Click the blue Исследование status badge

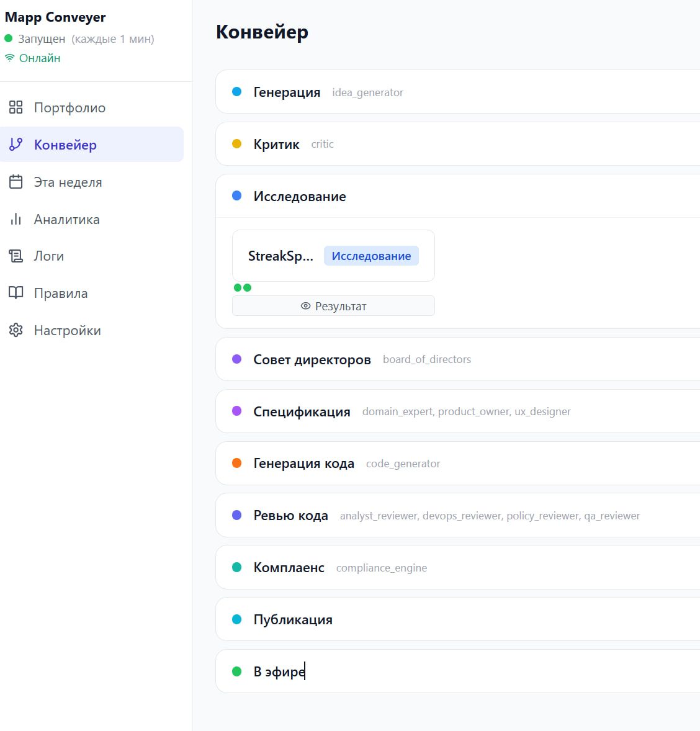click(x=371, y=256)
